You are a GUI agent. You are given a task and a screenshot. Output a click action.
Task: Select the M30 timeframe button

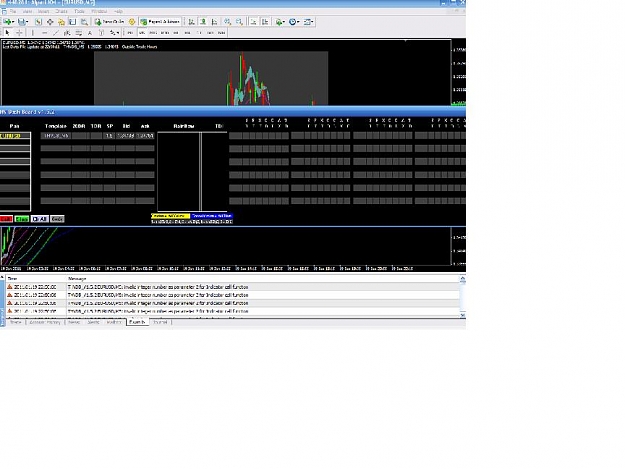coord(165,33)
